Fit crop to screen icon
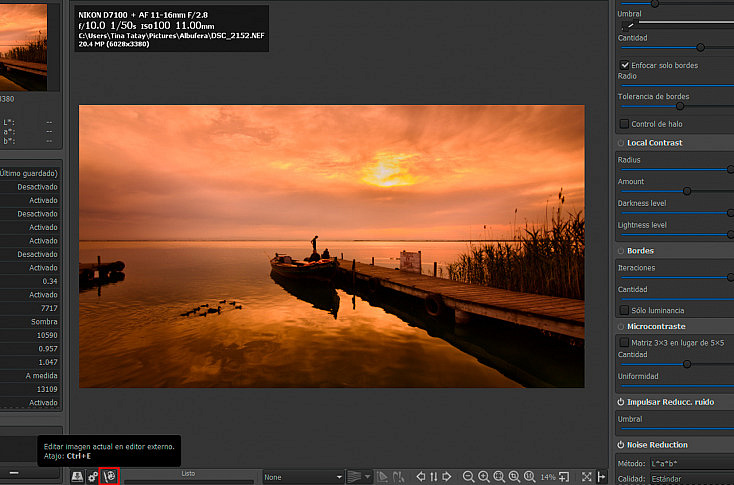This screenshot has width=734, height=485. point(514,477)
